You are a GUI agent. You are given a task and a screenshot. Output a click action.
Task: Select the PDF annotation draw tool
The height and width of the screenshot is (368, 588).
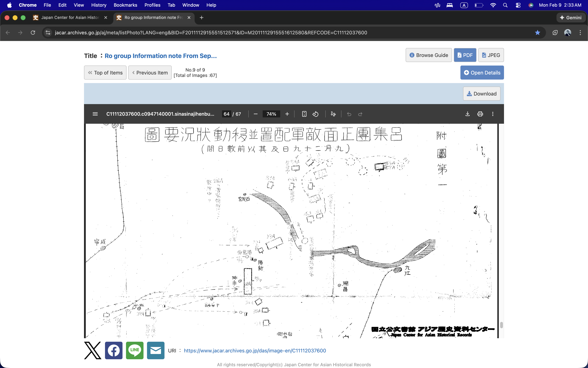point(333,114)
